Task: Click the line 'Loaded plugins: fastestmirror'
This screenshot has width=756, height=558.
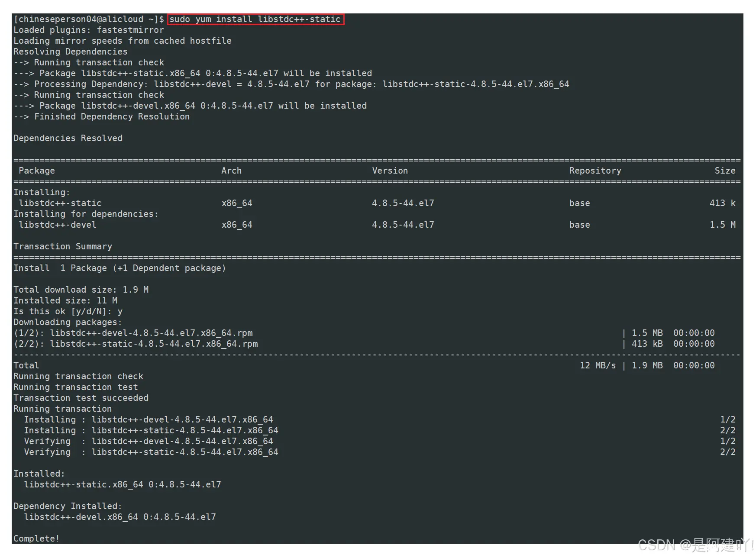Action: coord(89,30)
